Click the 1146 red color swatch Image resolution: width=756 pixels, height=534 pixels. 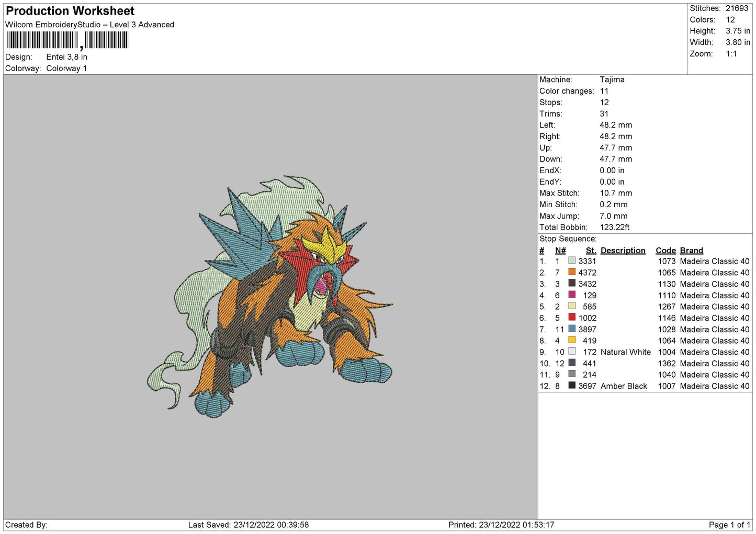click(572, 317)
